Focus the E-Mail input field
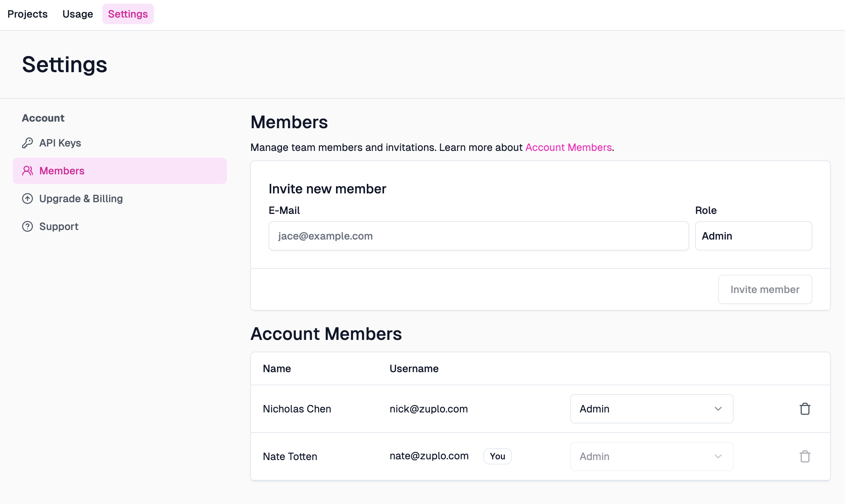The height and width of the screenshot is (504, 845). click(479, 236)
